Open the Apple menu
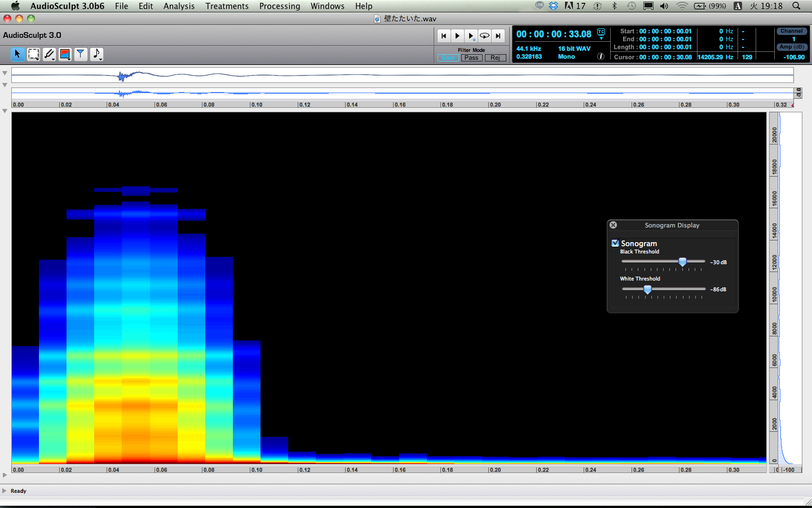This screenshot has width=812, height=508. pos(15,6)
